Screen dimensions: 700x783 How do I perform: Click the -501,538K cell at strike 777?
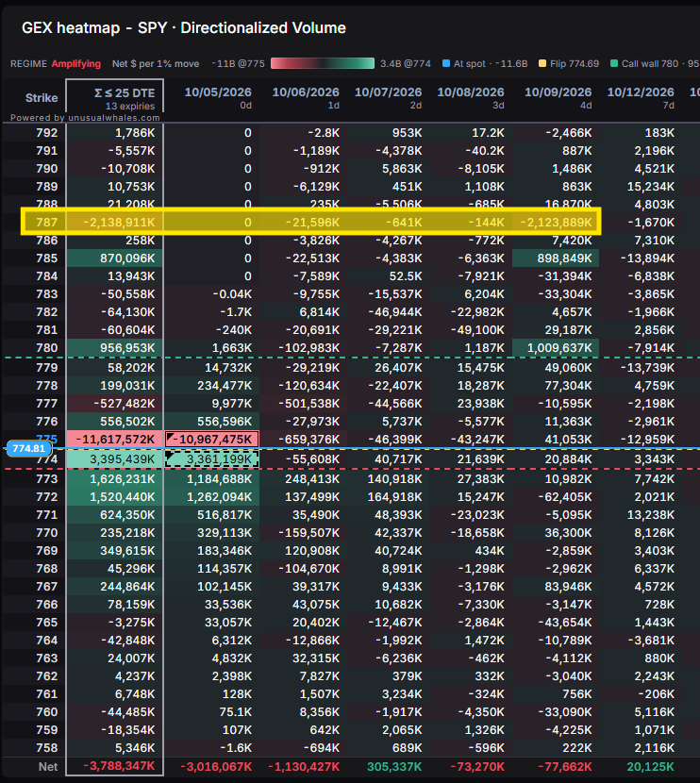[303, 404]
